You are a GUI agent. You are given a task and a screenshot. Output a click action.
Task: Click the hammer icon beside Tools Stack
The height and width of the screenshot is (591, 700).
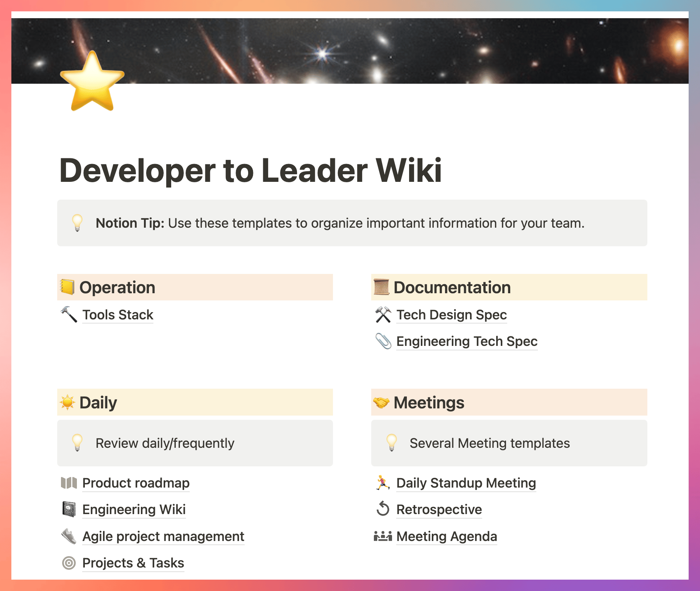pos(69,314)
